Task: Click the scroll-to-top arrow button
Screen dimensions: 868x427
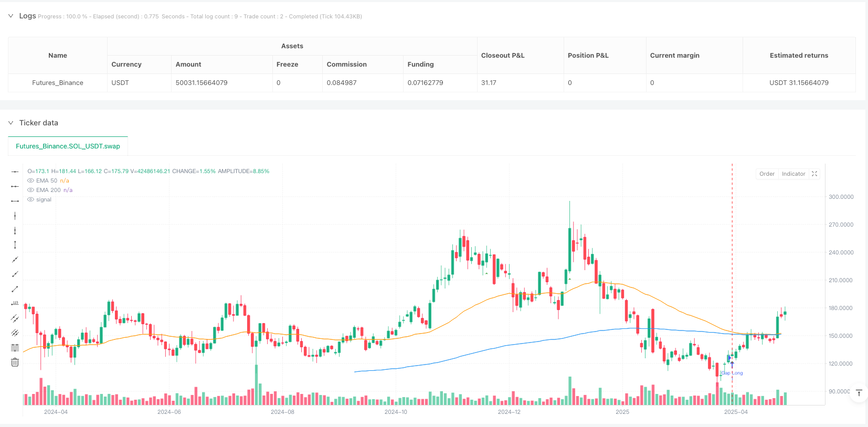Action: (x=859, y=393)
